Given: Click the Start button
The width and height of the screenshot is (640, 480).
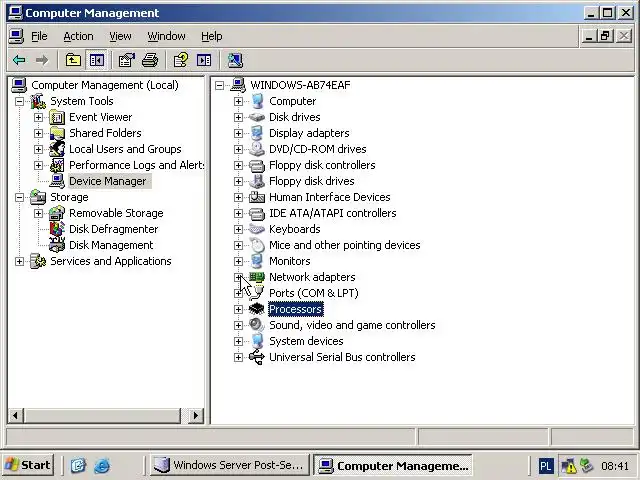Looking at the screenshot, I should coord(28,465).
